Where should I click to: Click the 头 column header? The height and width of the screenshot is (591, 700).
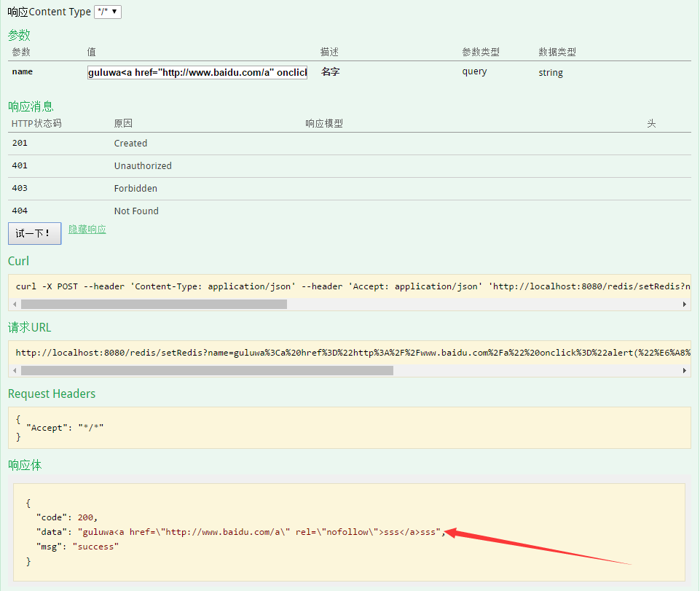(x=651, y=123)
